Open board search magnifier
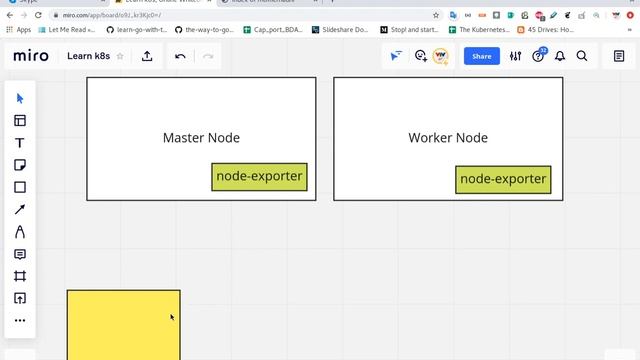The width and height of the screenshot is (640, 360). click(x=582, y=56)
